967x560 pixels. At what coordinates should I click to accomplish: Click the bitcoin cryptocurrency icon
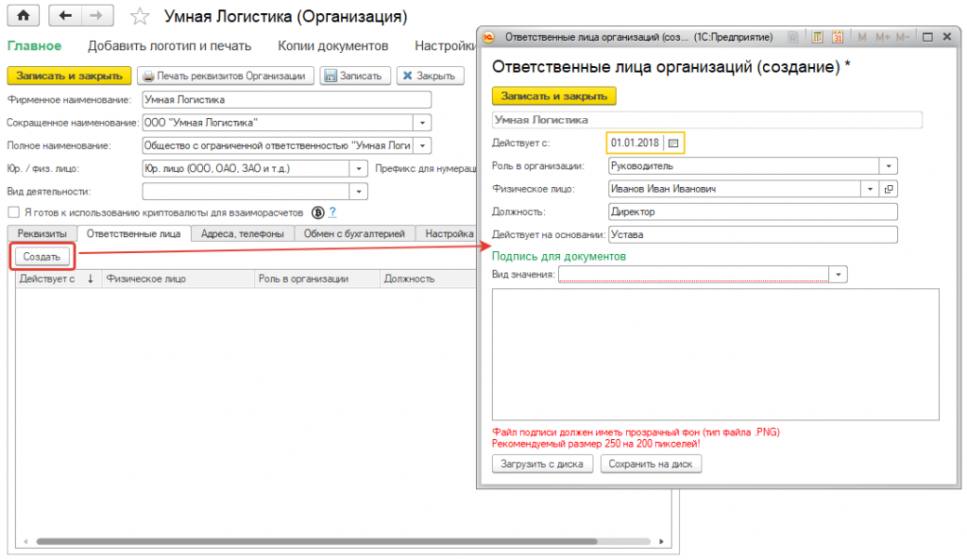(x=317, y=212)
